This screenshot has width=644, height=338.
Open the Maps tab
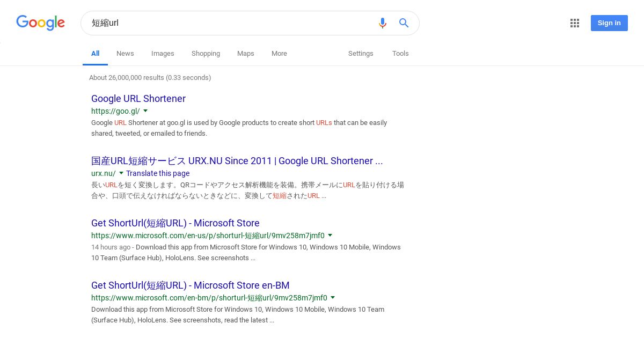[246, 54]
